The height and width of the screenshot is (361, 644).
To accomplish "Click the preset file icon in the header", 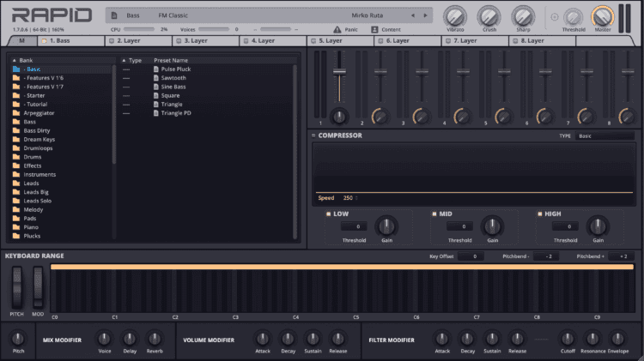I will 114,15.
